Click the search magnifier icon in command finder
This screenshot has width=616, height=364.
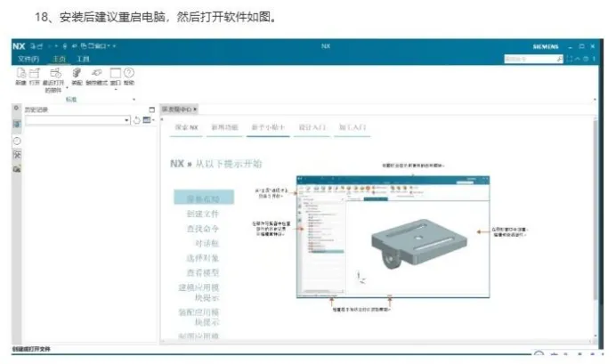click(559, 59)
